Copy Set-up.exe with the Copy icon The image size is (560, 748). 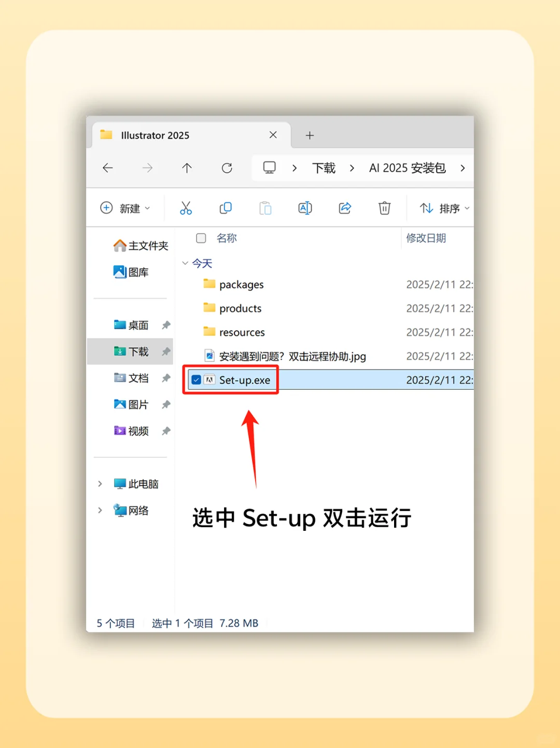pyautogui.click(x=226, y=208)
